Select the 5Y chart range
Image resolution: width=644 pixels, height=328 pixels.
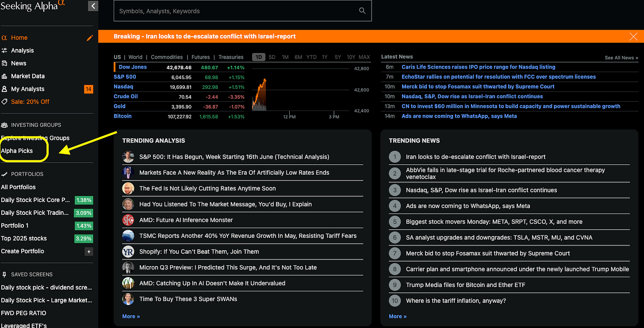[338, 57]
